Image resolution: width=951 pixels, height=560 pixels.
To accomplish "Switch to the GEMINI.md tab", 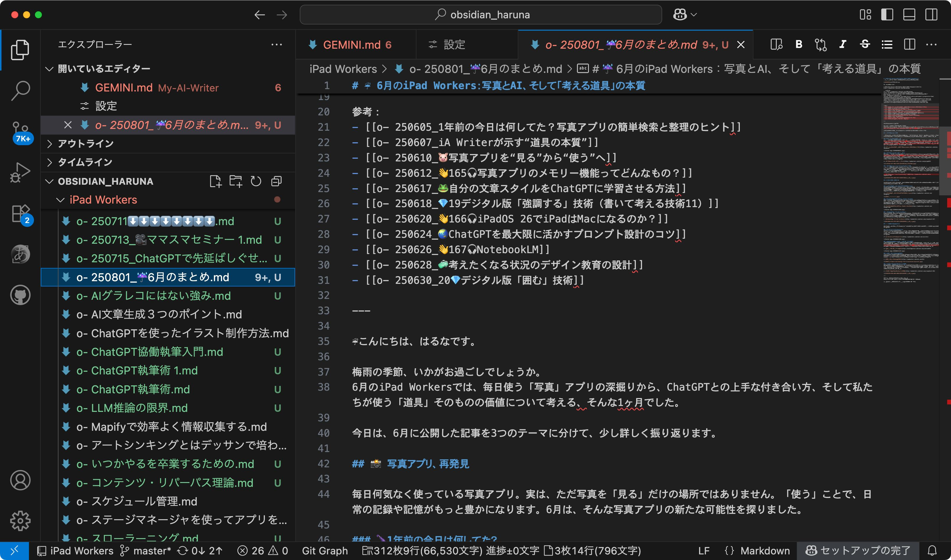I will point(352,45).
